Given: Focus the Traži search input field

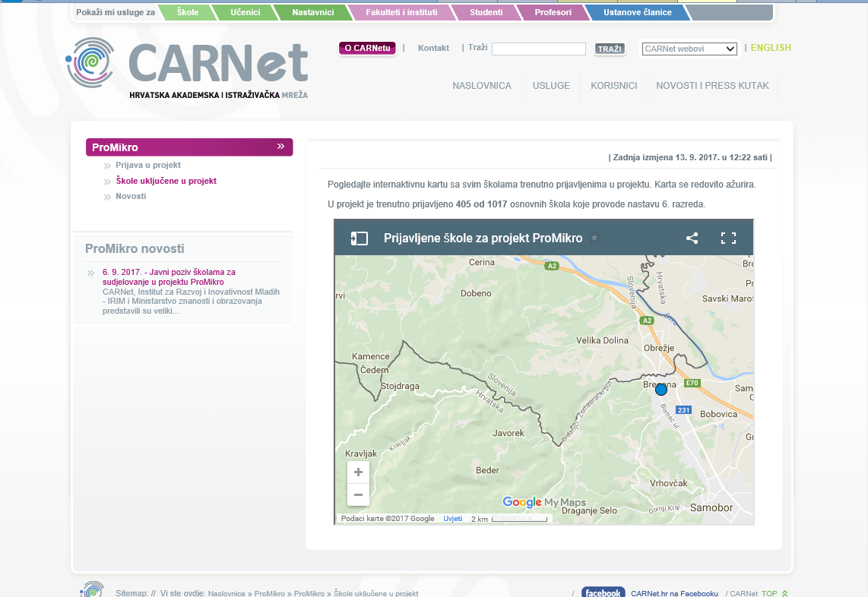Looking at the screenshot, I should 539,49.
